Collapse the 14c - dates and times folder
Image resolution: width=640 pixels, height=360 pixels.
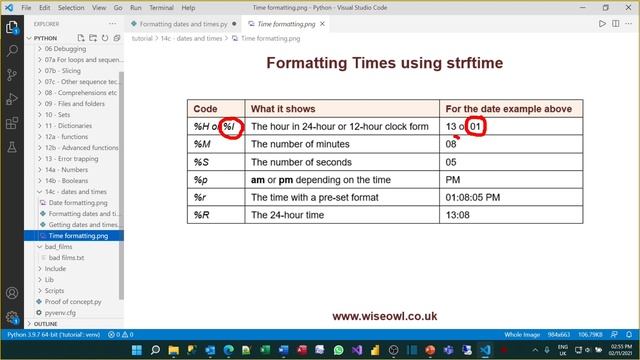coord(76,191)
